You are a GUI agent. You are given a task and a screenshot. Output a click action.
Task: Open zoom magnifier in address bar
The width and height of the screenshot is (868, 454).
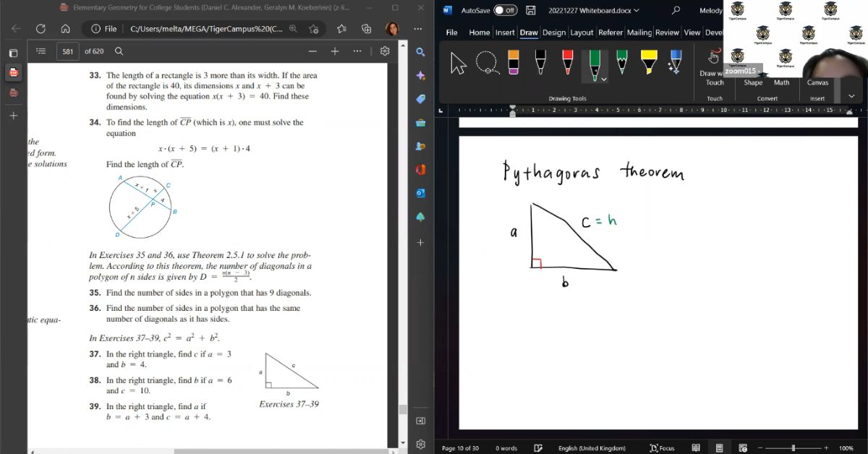pos(293,29)
